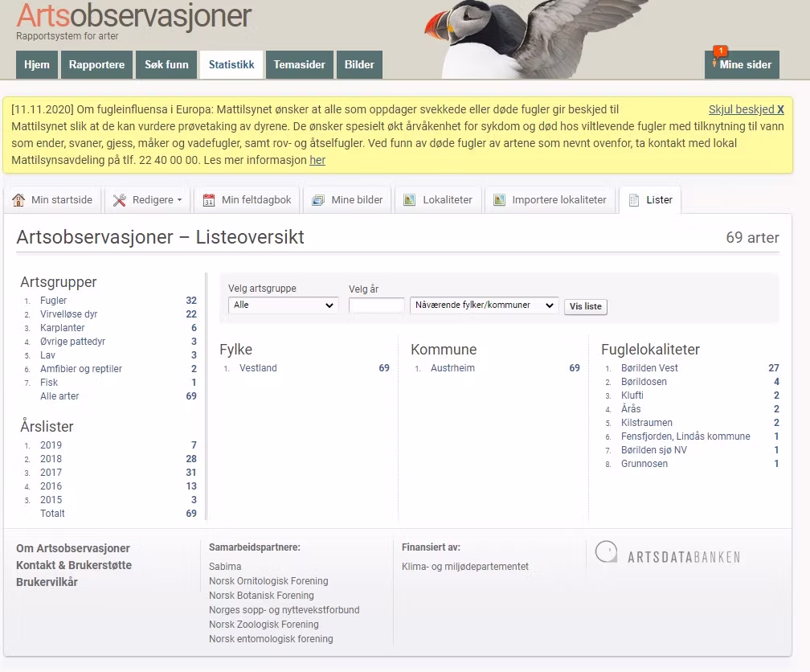Click the pictures icon on Mine bilder

click(318, 200)
